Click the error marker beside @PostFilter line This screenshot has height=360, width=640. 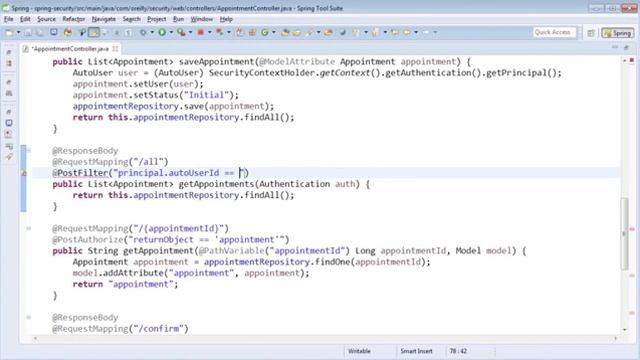[23, 173]
